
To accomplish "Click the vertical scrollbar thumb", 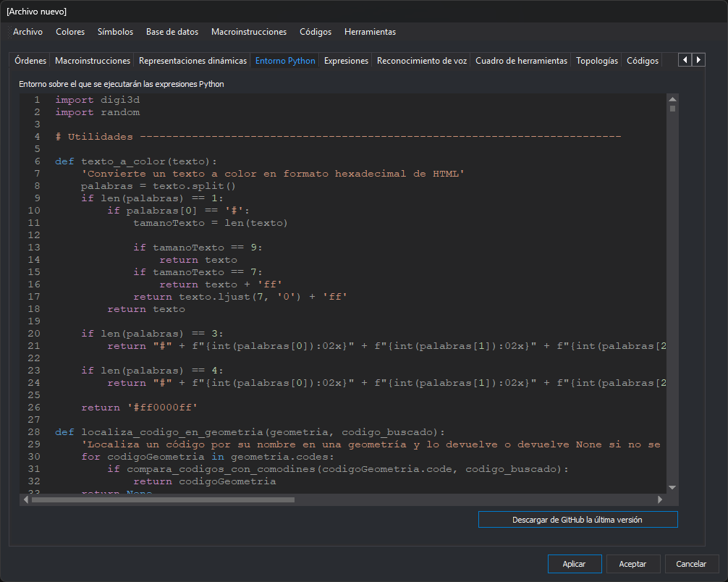I will coord(672,109).
